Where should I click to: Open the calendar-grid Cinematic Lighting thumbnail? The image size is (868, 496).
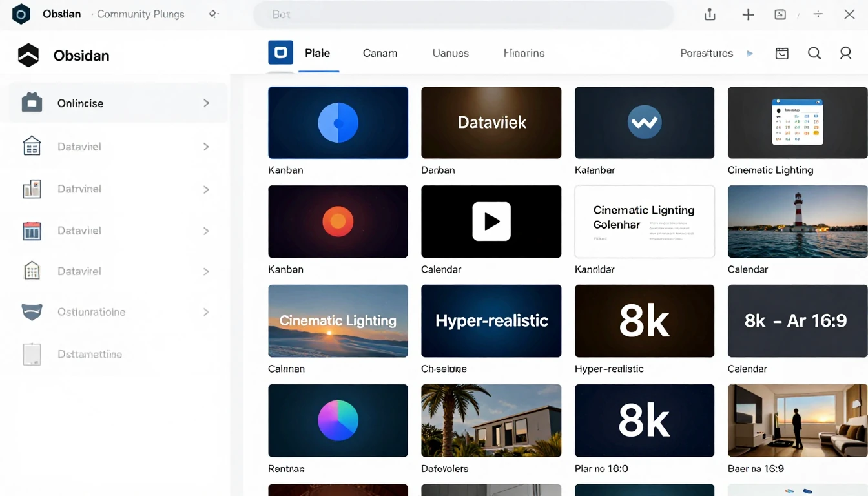click(x=798, y=123)
